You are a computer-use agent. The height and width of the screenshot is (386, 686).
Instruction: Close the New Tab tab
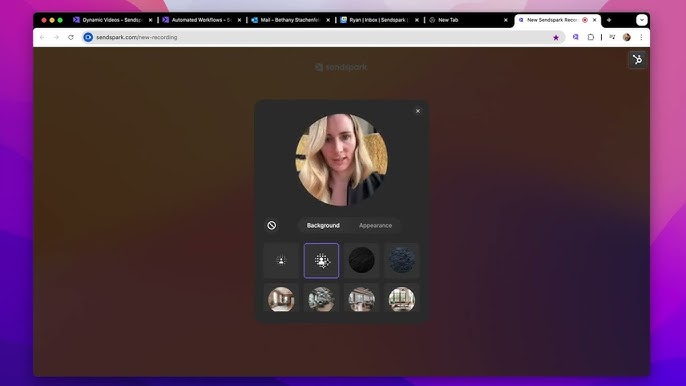(x=506, y=20)
